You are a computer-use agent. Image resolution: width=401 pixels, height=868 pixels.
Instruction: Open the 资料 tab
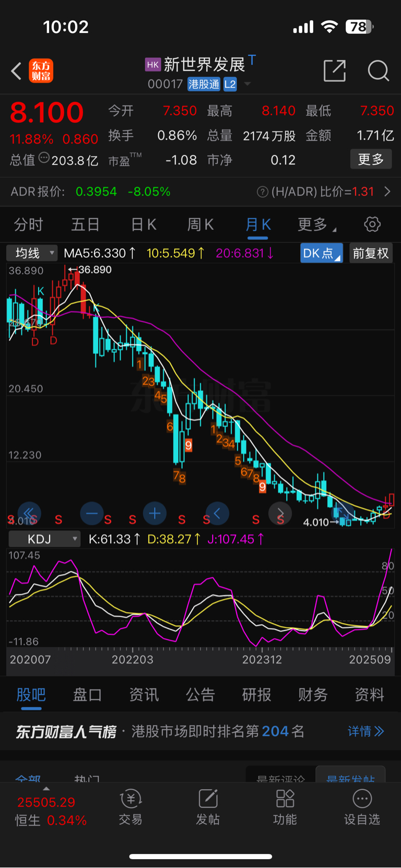[370, 695]
